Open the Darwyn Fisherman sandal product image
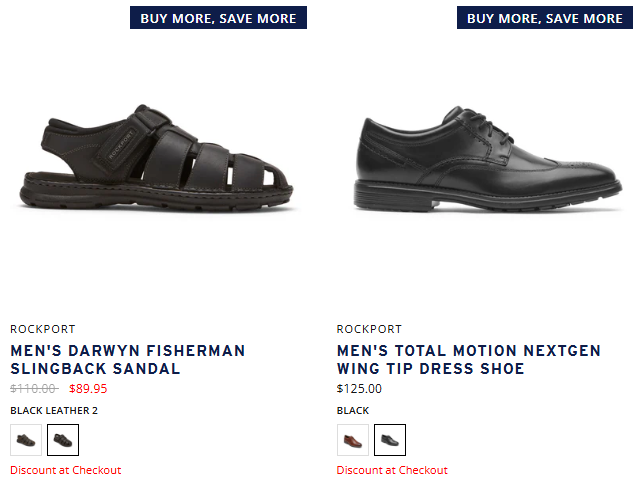The width and height of the screenshot is (642, 485). click(160, 165)
